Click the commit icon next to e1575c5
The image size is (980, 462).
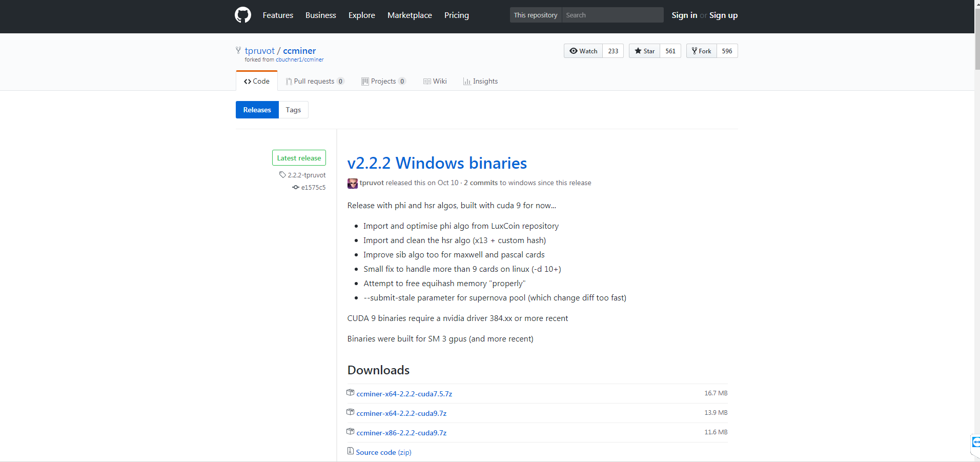coord(296,187)
